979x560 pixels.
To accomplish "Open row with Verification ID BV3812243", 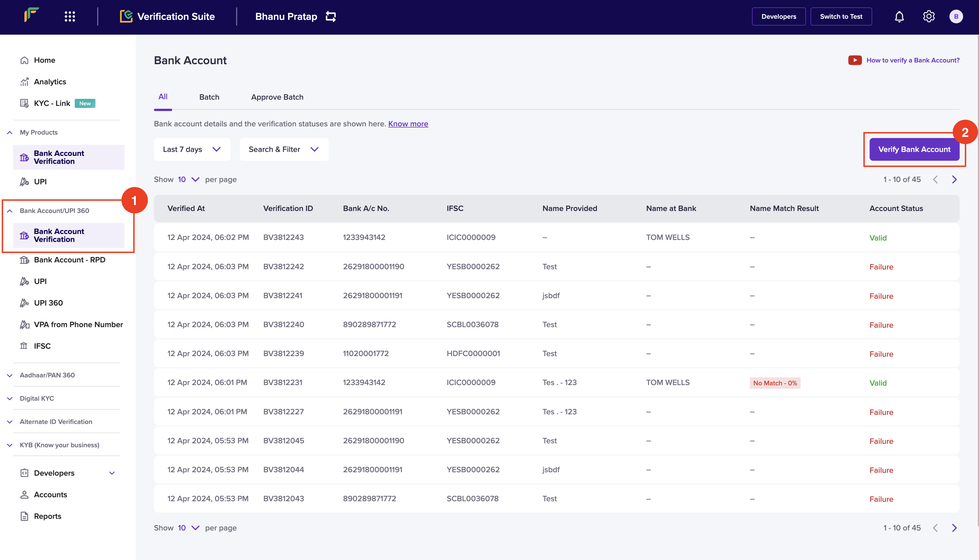I will click(284, 237).
